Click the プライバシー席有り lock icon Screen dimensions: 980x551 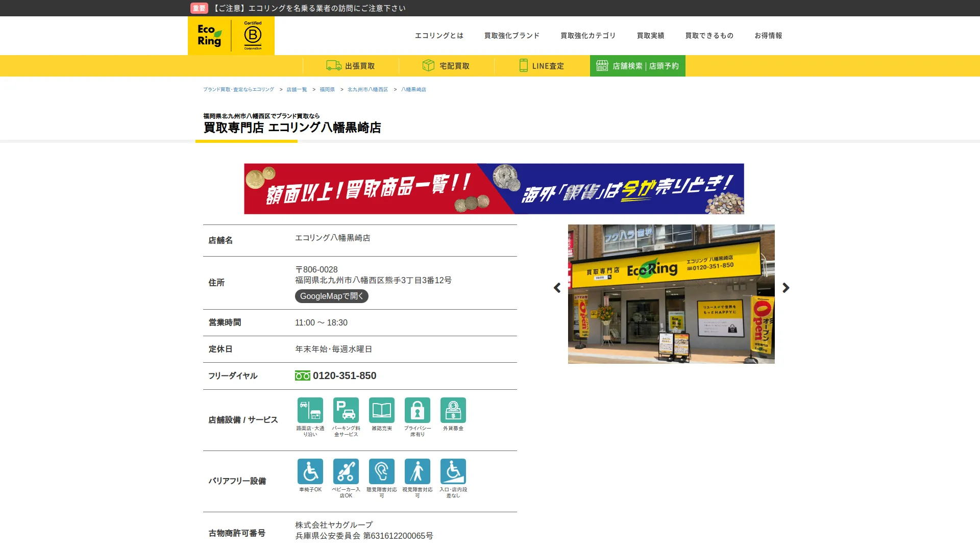[418, 410]
